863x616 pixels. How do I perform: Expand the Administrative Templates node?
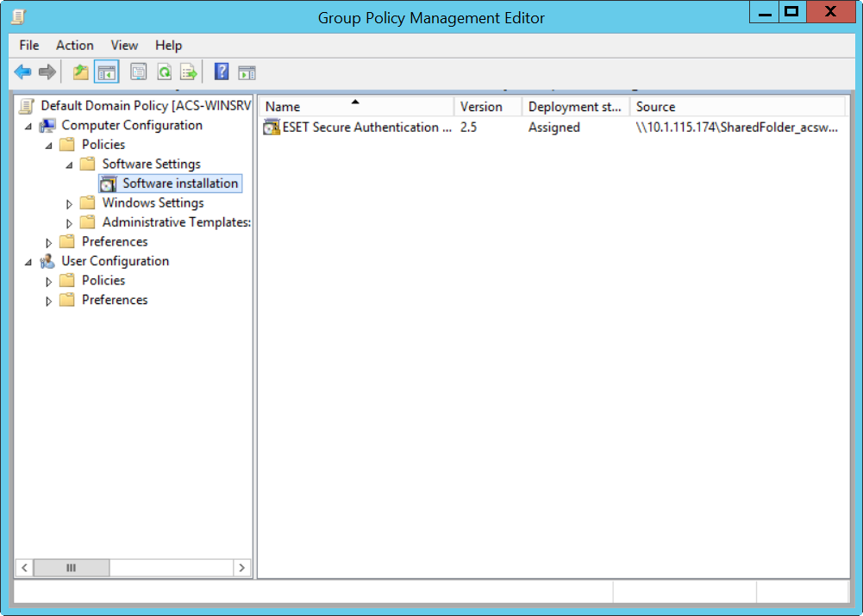click(69, 221)
